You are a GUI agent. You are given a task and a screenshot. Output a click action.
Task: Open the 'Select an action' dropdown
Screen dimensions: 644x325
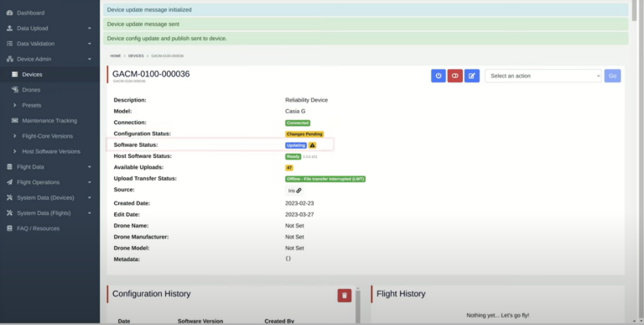tap(543, 76)
